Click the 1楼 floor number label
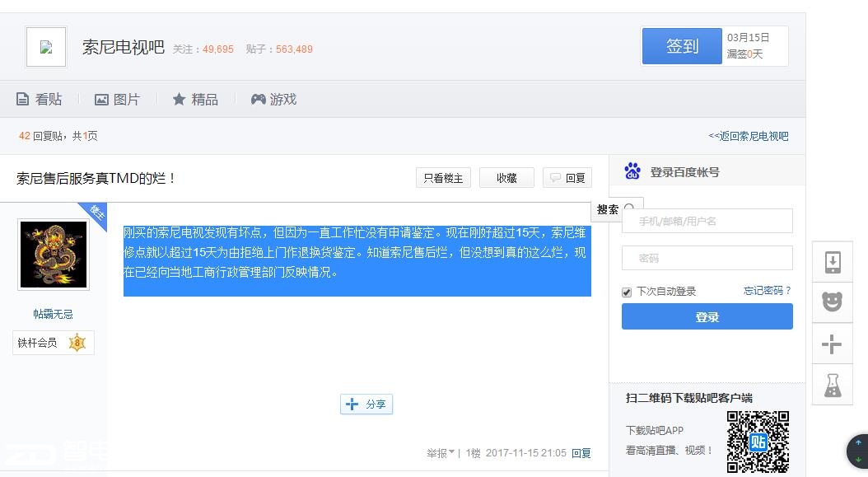The width and height of the screenshot is (868, 477). pos(473,453)
